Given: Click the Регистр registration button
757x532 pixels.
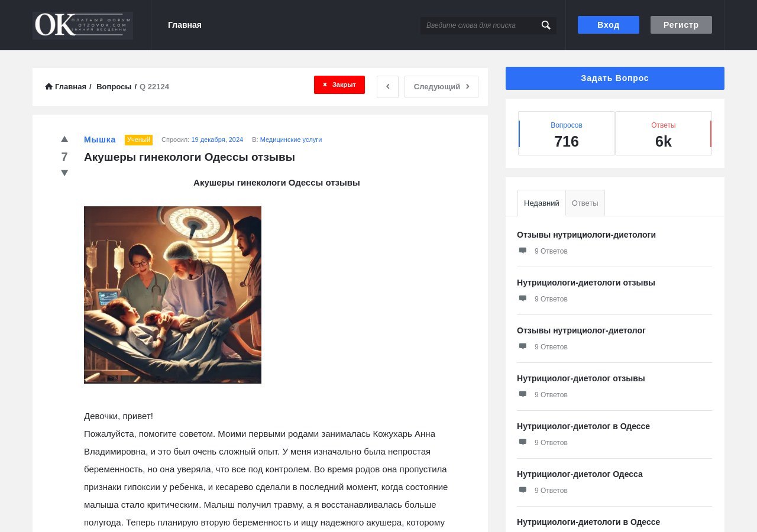Looking at the screenshot, I should click(681, 25).
